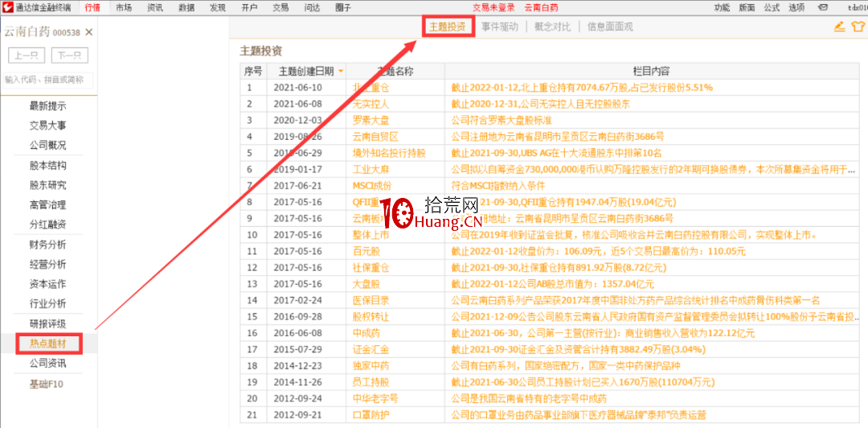Open the mail envelope icon
Image resolution: width=868 pixels, height=428 pixels.
[822, 8]
